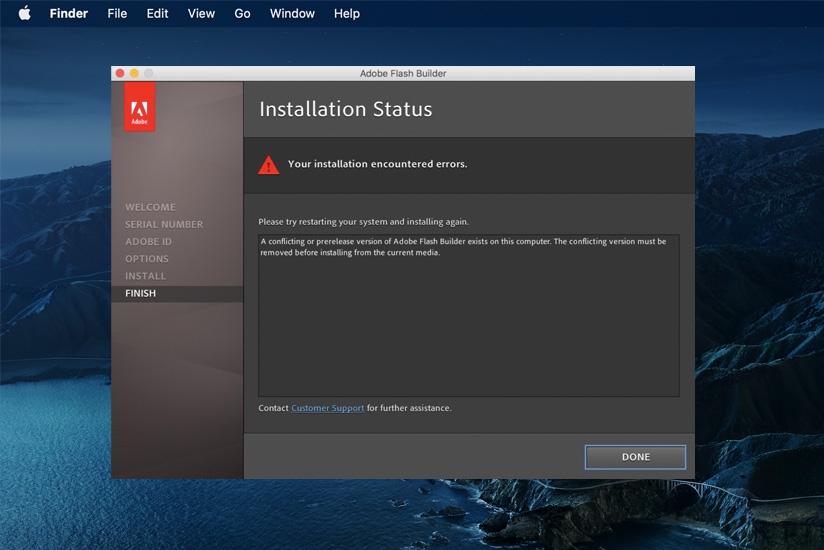Select the SERIAL NUMBER step

pyautogui.click(x=164, y=224)
